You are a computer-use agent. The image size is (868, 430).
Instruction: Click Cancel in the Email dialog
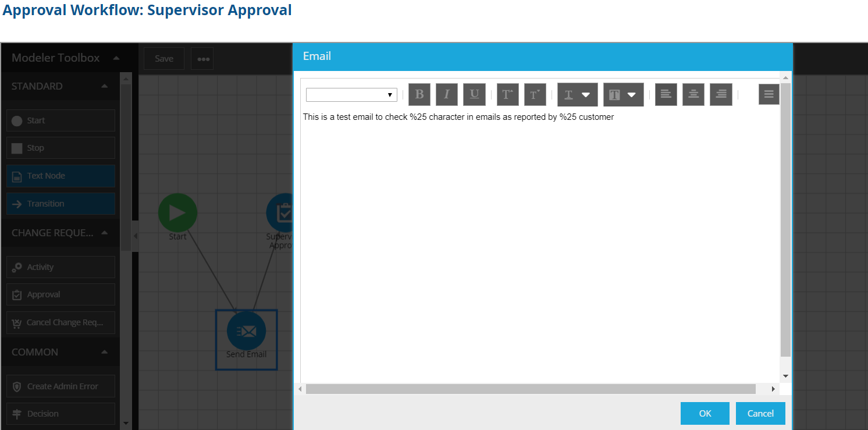coord(760,413)
